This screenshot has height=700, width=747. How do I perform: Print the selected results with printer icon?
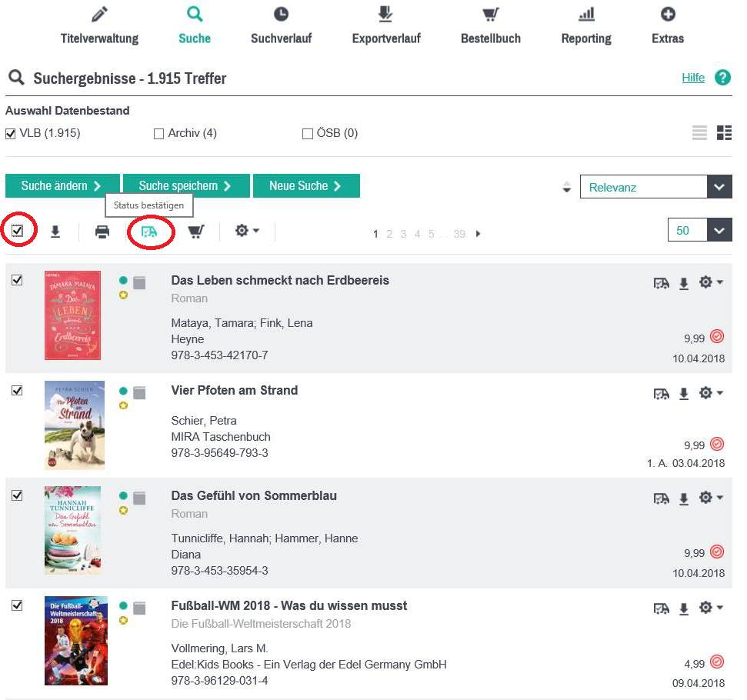pos(102,232)
